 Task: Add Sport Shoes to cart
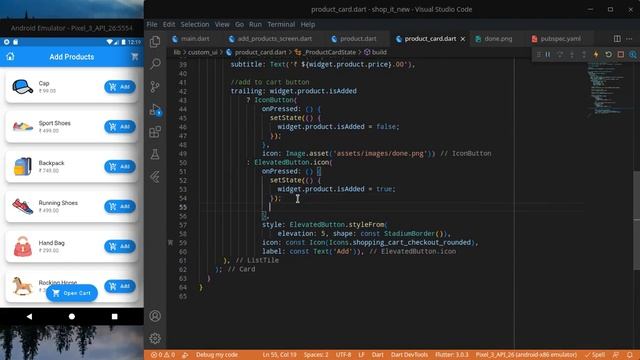point(120,127)
